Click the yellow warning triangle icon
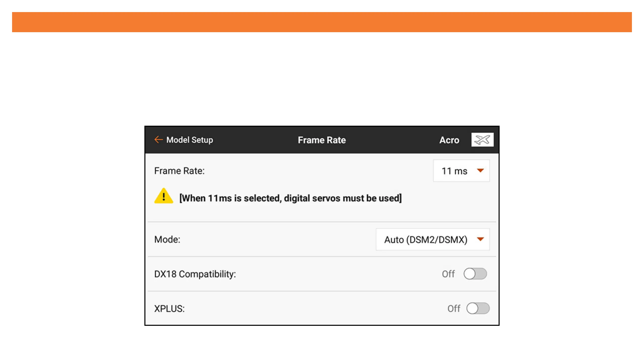644x362 pixels. coord(164,196)
